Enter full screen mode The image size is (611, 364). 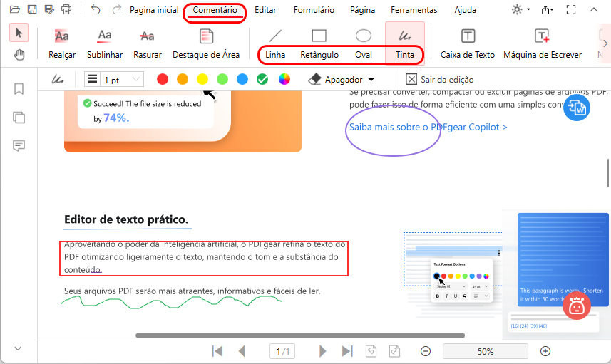(x=571, y=10)
